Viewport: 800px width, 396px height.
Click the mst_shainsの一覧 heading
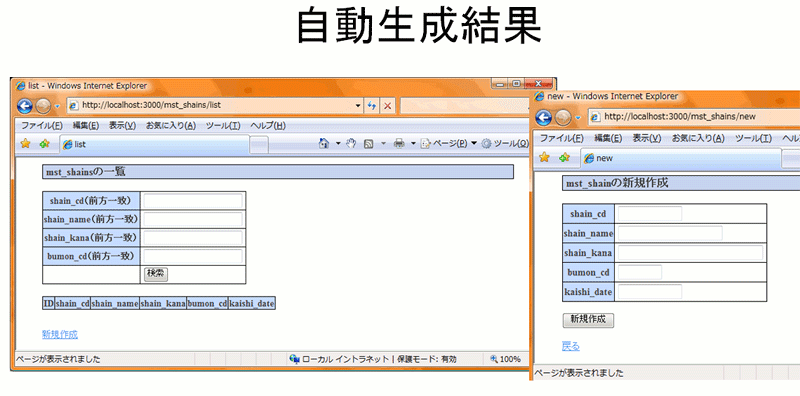point(278,172)
